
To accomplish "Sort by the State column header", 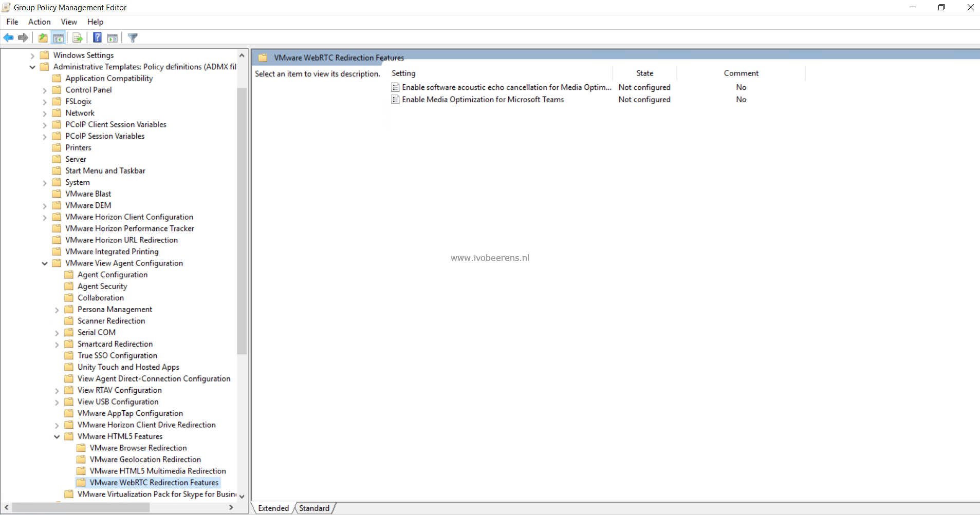I will [645, 73].
